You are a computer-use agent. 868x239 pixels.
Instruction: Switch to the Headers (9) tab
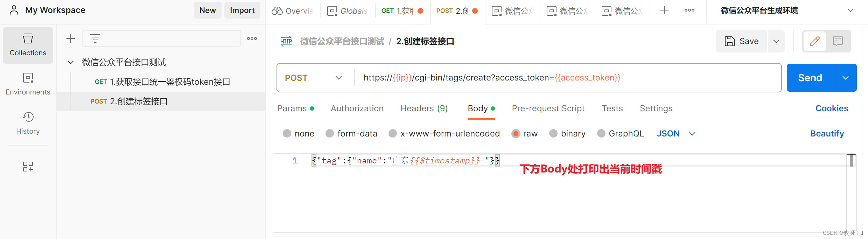coord(424,108)
